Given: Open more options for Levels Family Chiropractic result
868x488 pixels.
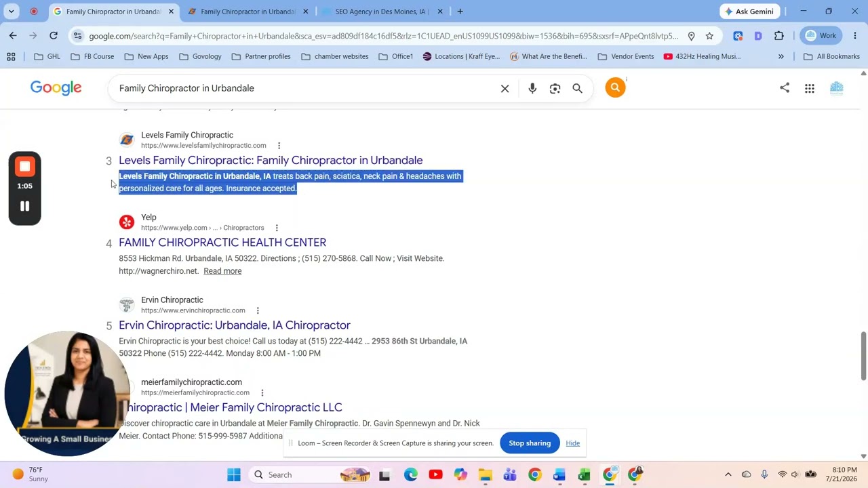Looking at the screenshot, I should point(279,146).
